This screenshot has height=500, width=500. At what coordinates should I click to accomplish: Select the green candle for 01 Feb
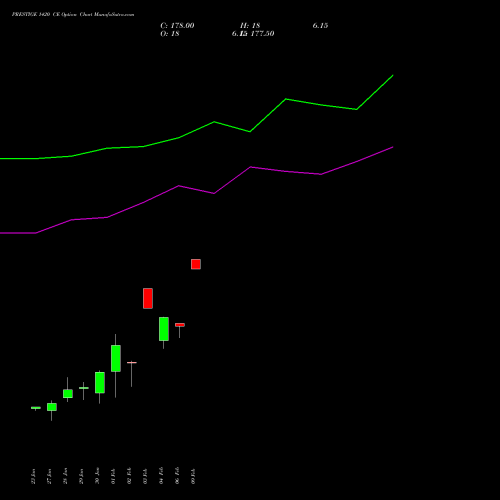pos(116,358)
